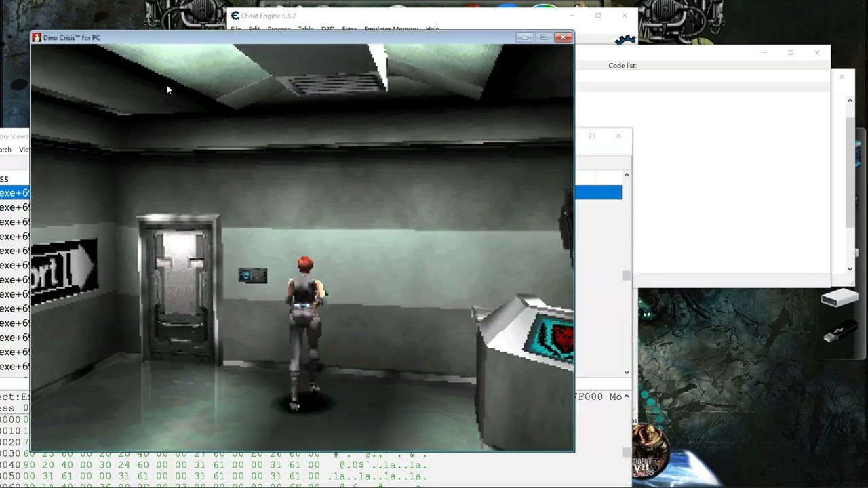Click the small window's list scrollbar thumb
This screenshot has width=868, height=488.
(x=627, y=275)
